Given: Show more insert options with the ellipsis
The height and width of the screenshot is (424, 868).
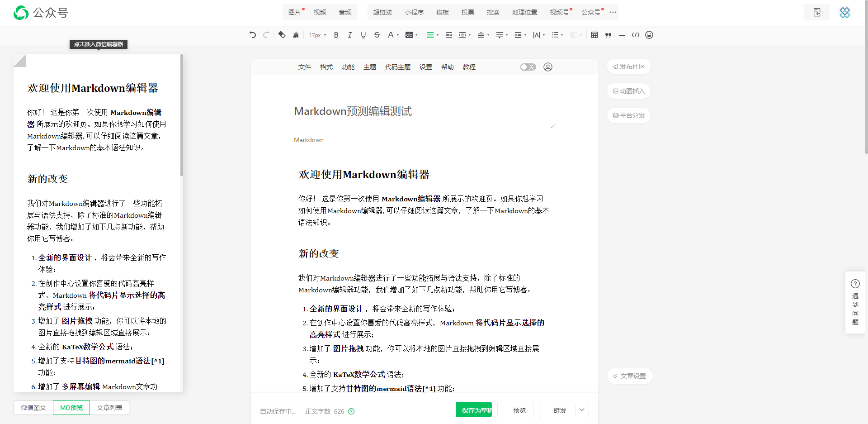Looking at the screenshot, I should pyautogui.click(x=613, y=12).
